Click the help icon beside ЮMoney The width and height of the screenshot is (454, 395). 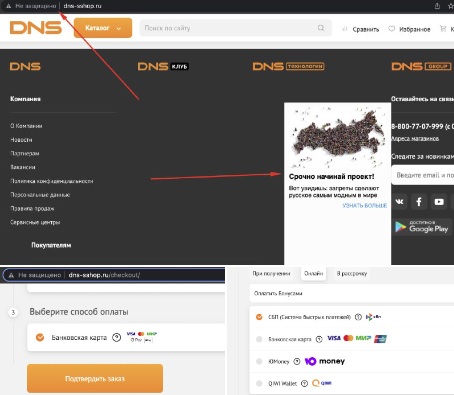tap(297, 361)
